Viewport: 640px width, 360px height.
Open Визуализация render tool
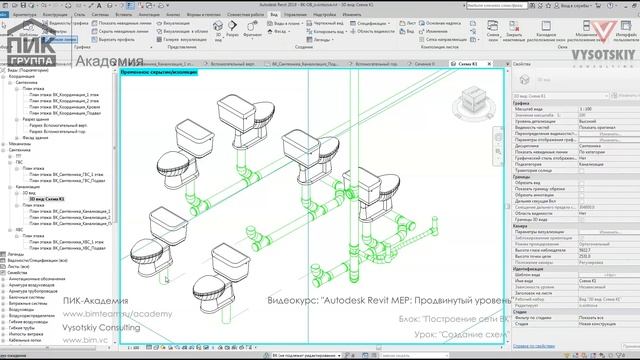(173, 23)
